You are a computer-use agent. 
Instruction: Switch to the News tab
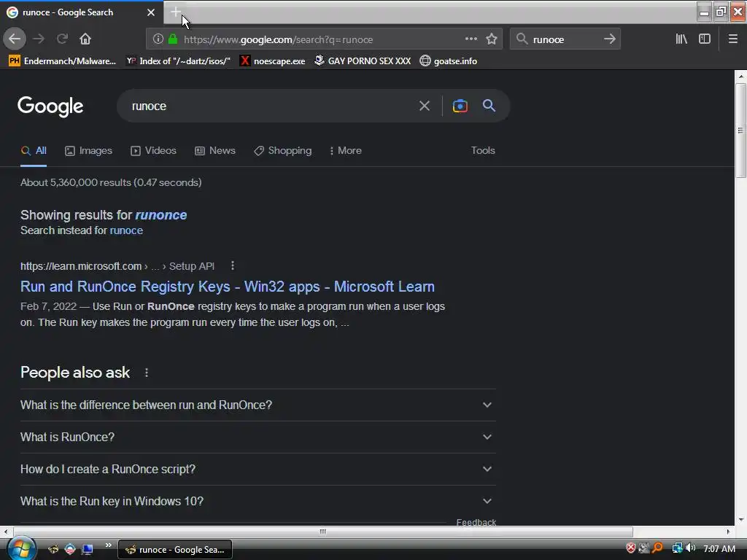[x=215, y=150]
